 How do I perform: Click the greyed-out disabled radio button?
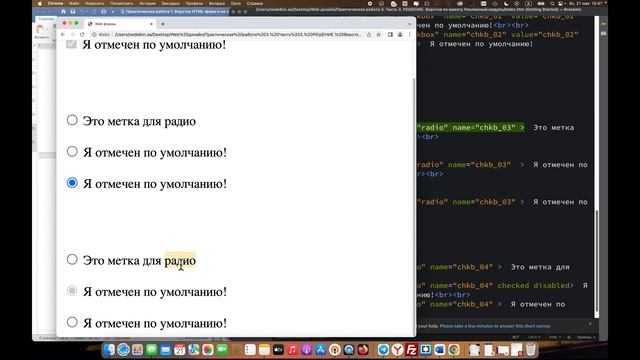[72, 291]
